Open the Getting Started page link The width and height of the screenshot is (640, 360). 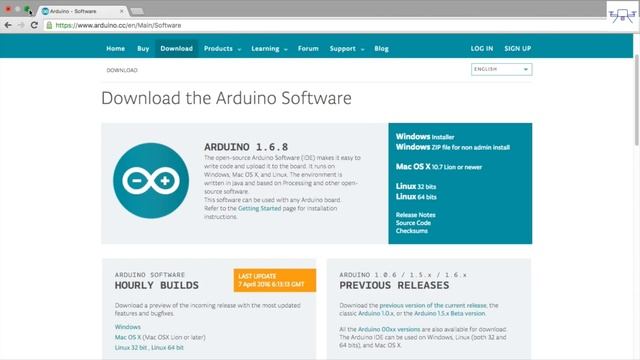(x=260, y=208)
